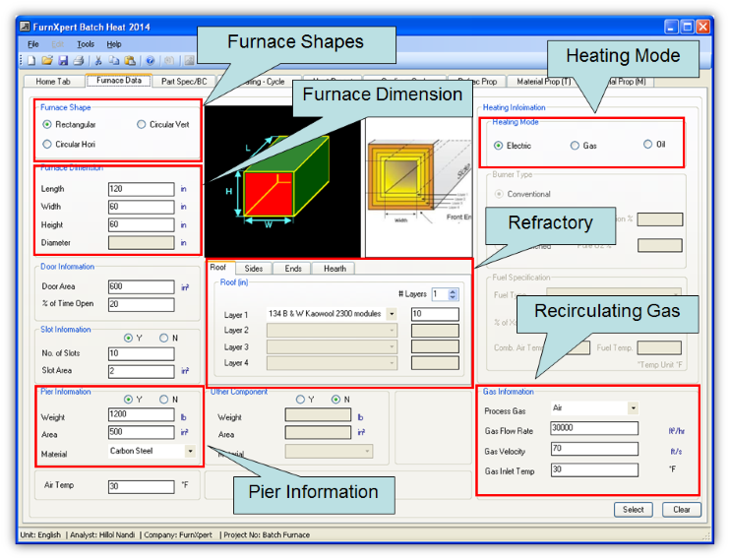Viewport: 730px width, 560px height.
Task: Open the Other Component Material dropdown
Action: (329, 451)
